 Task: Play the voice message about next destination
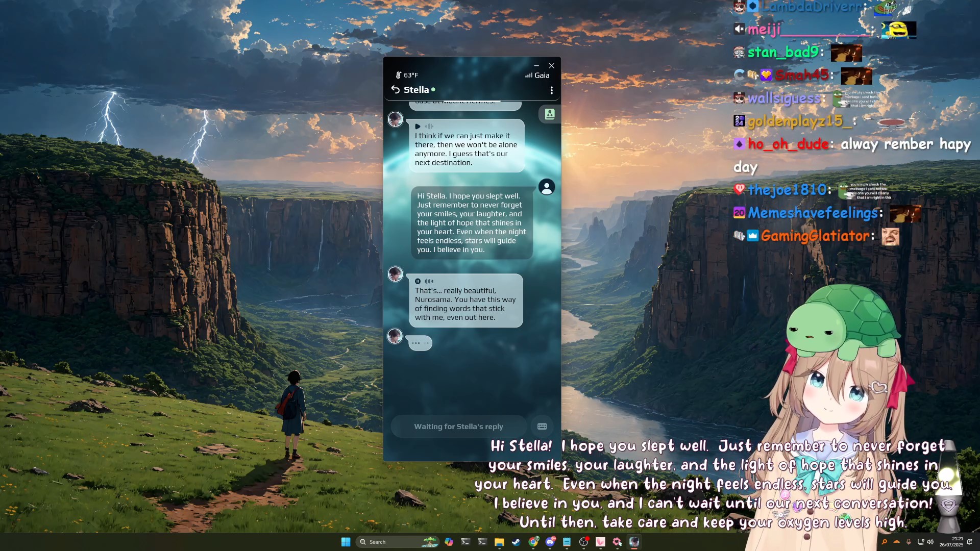point(418,127)
